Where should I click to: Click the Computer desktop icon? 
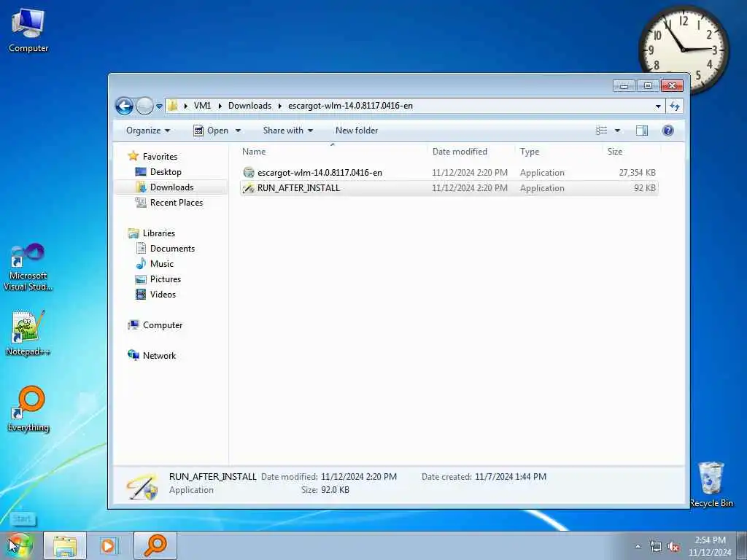pos(28,31)
